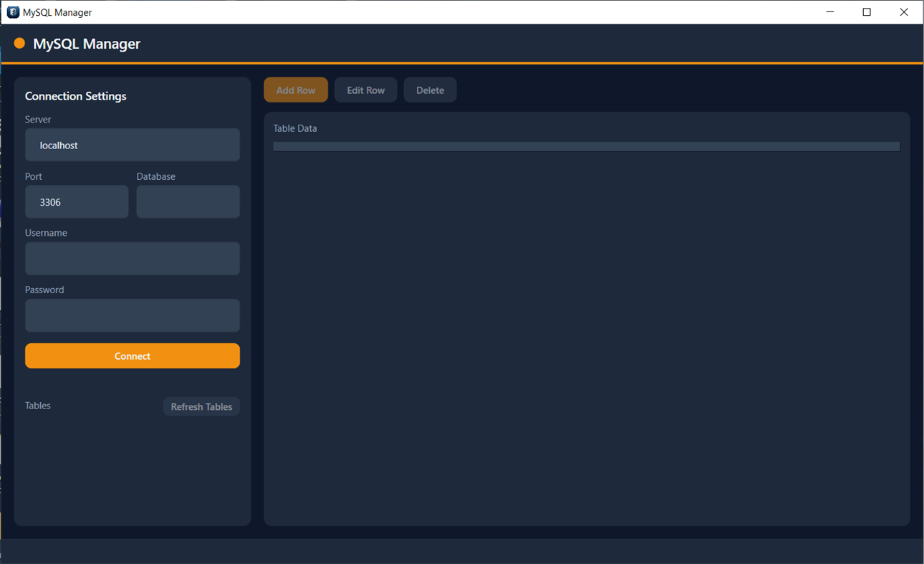The width and height of the screenshot is (924, 564).
Task: Focus the Port field containing 3306
Action: click(x=77, y=202)
